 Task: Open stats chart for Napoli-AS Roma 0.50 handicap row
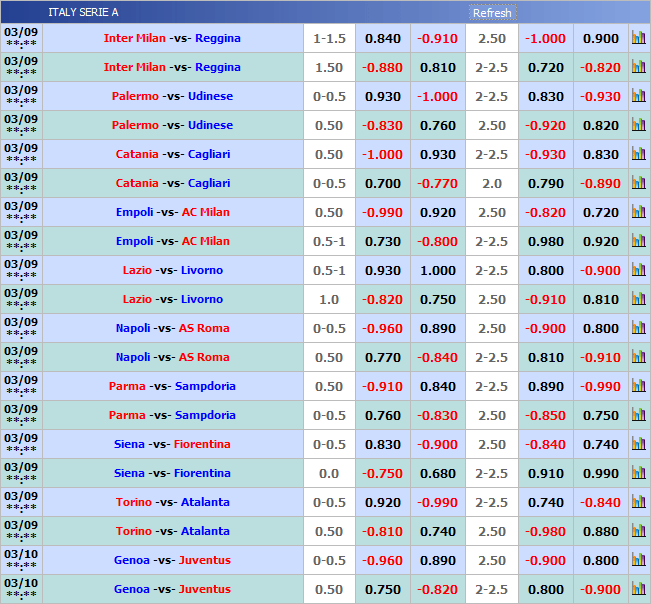tap(639, 357)
